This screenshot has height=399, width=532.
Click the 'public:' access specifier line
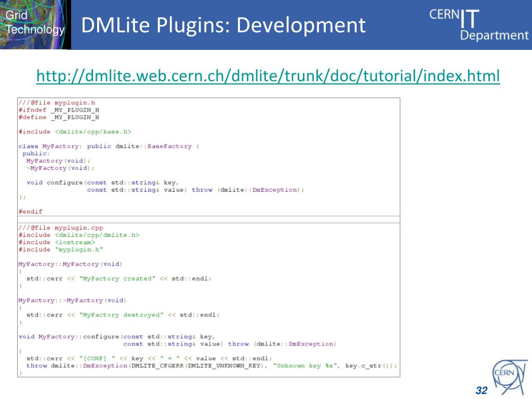click(36, 153)
